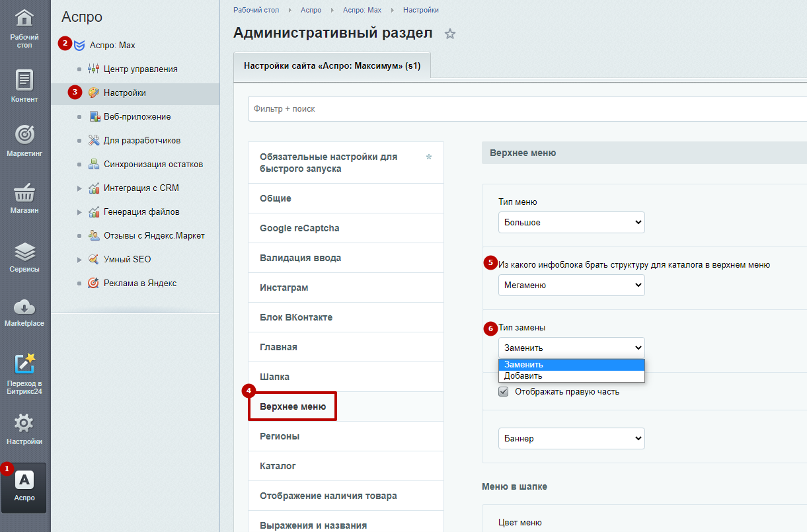
Task: Collapse the Тип замены dropdown
Action: click(572, 348)
